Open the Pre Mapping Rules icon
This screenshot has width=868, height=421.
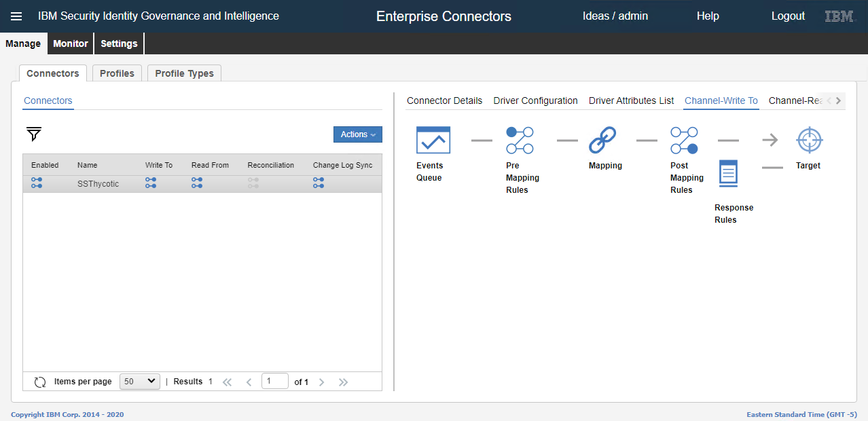[520, 140]
